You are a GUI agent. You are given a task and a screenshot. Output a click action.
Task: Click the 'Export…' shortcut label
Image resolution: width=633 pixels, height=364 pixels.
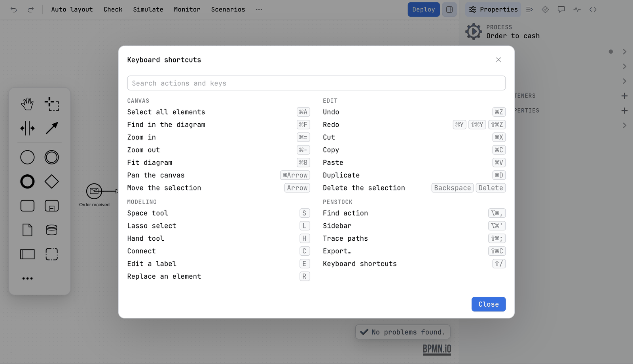coord(337,251)
